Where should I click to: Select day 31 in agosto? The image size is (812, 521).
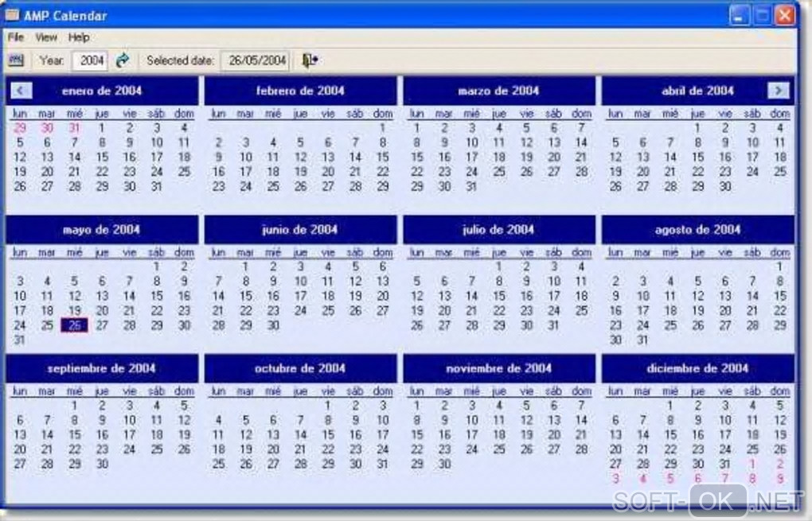click(x=642, y=340)
